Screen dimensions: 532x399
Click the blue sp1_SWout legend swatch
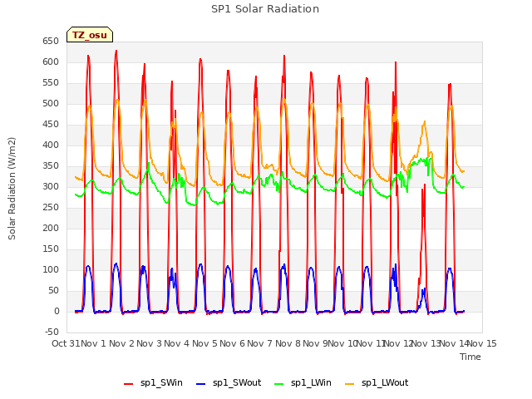click(x=201, y=384)
